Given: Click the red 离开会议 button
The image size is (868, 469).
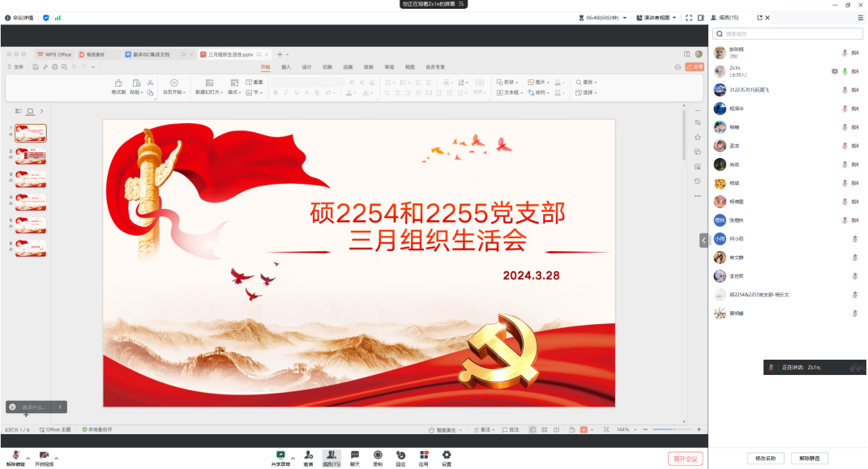Looking at the screenshot, I should [x=686, y=458].
